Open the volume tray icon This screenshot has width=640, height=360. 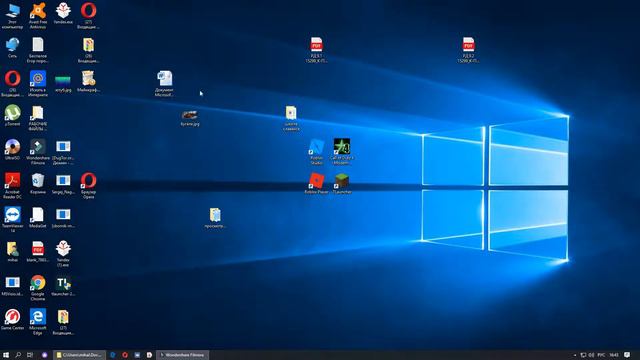click(591, 355)
